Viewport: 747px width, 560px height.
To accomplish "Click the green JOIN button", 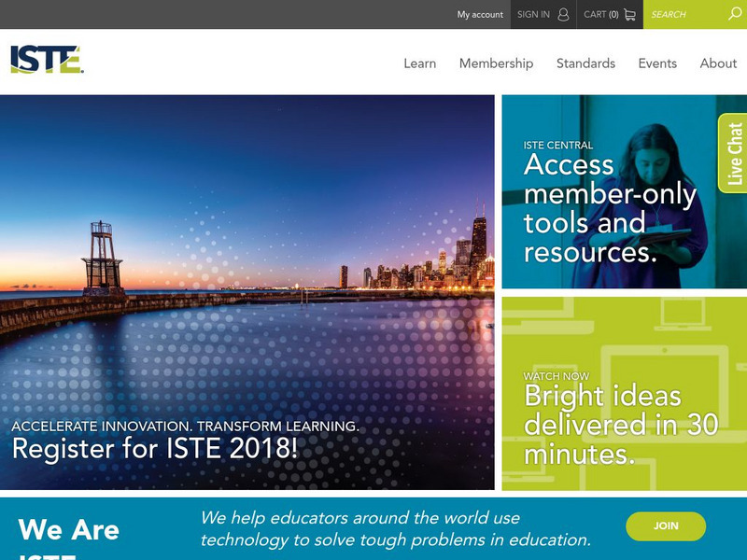I will click(x=666, y=525).
